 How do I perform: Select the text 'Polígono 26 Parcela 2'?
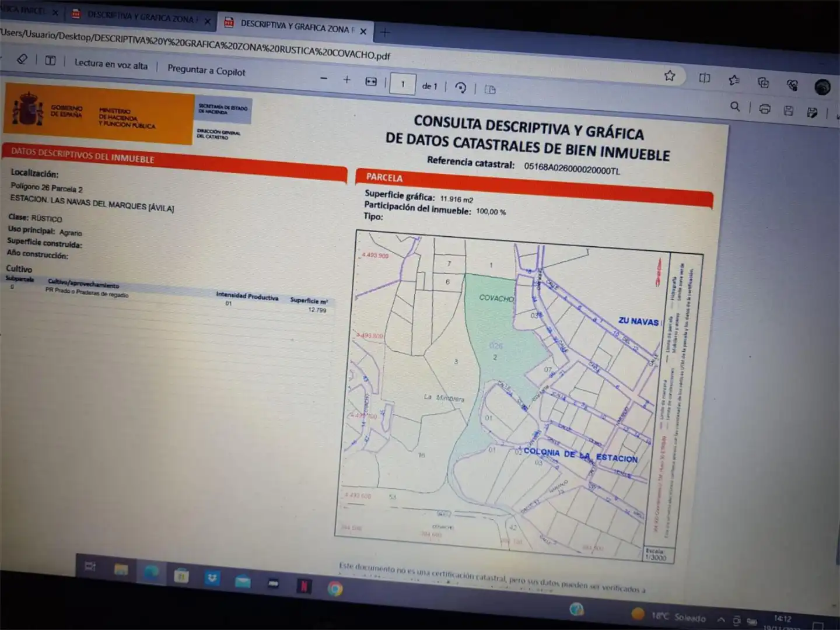(x=47, y=188)
